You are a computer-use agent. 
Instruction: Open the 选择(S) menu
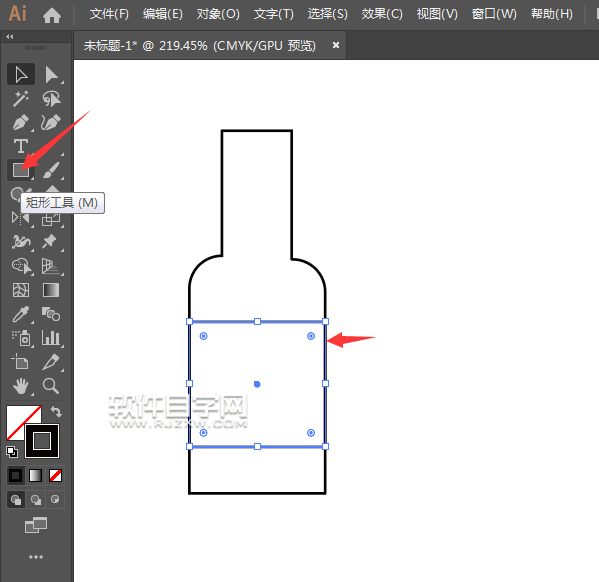click(x=328, y=15)
